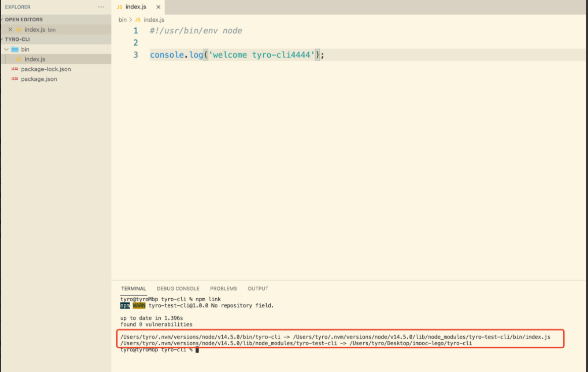The height and width of the screenshot is (372, 588).
Task: Click the bin/tyro-cli symlink path line
Action: pos(335,337)
